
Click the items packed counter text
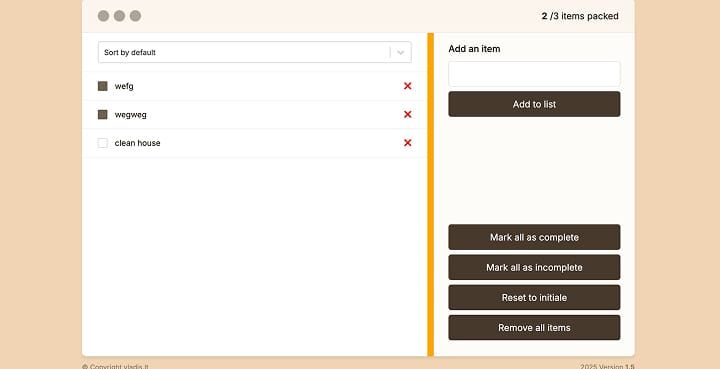point(580,16)
